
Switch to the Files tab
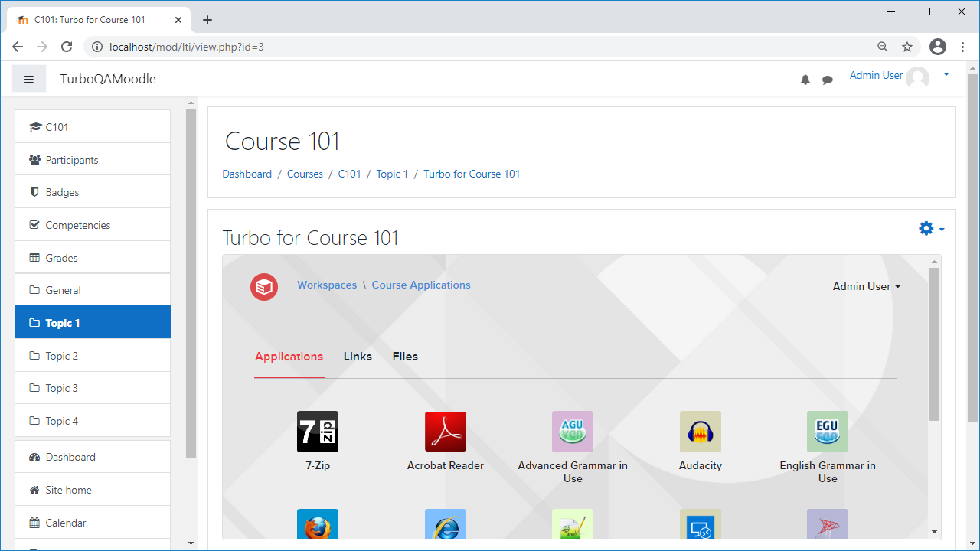(404, 356)
